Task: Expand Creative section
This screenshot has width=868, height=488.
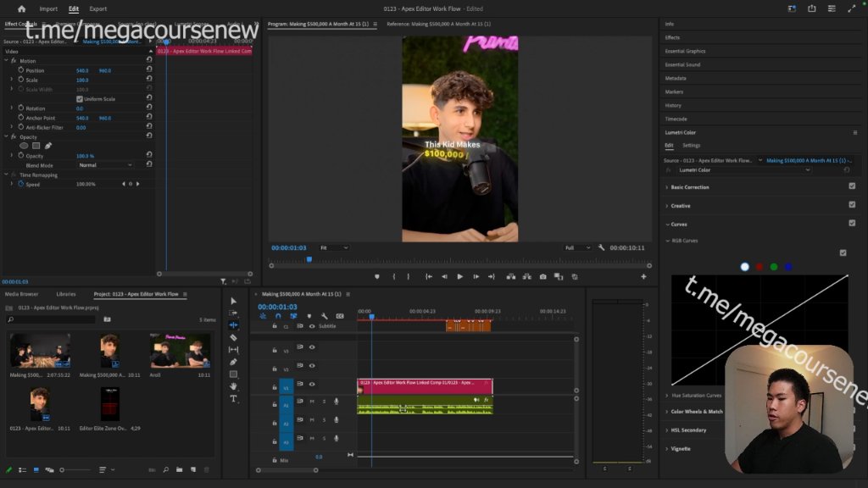Action: click(x=666, y=206)
